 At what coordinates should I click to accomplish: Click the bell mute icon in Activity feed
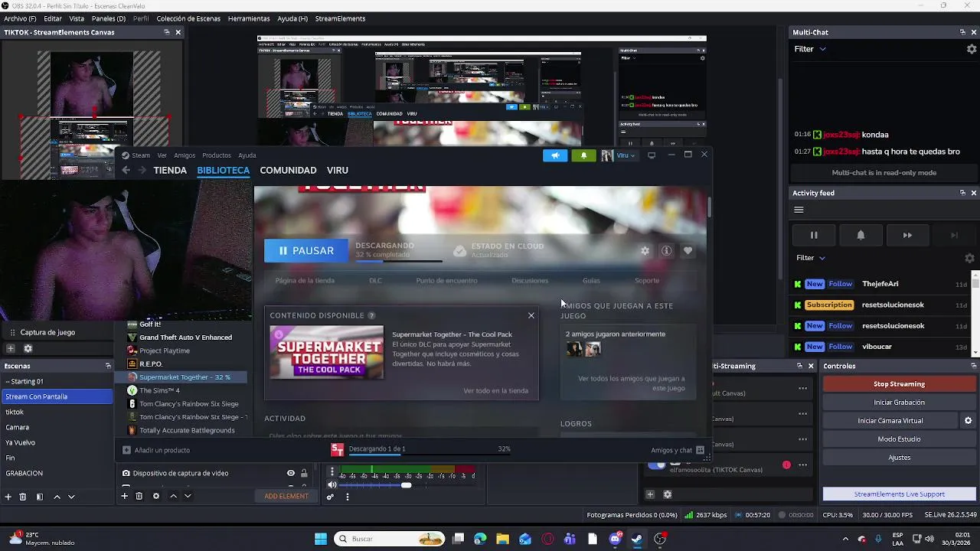[x=861, y=235]
